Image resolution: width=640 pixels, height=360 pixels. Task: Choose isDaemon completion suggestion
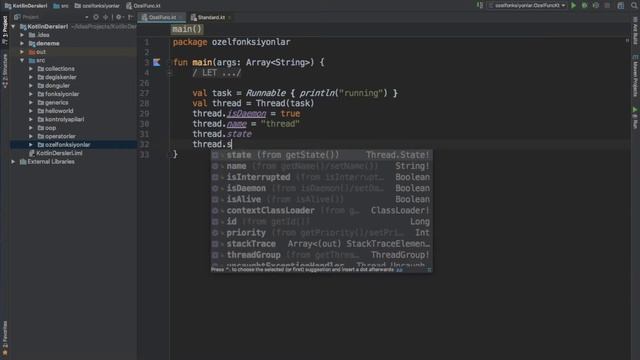click(321, 188)
